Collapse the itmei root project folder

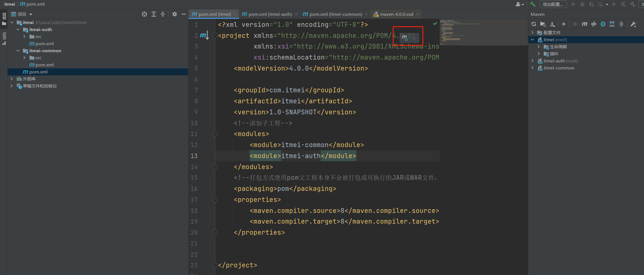pos(12,22)
